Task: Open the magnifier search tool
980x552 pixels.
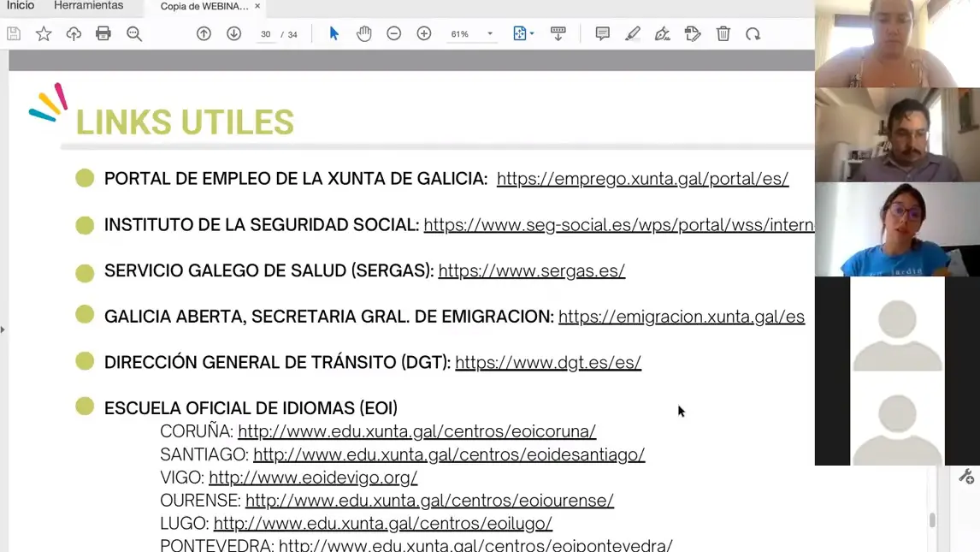Action: coord(133,33)
